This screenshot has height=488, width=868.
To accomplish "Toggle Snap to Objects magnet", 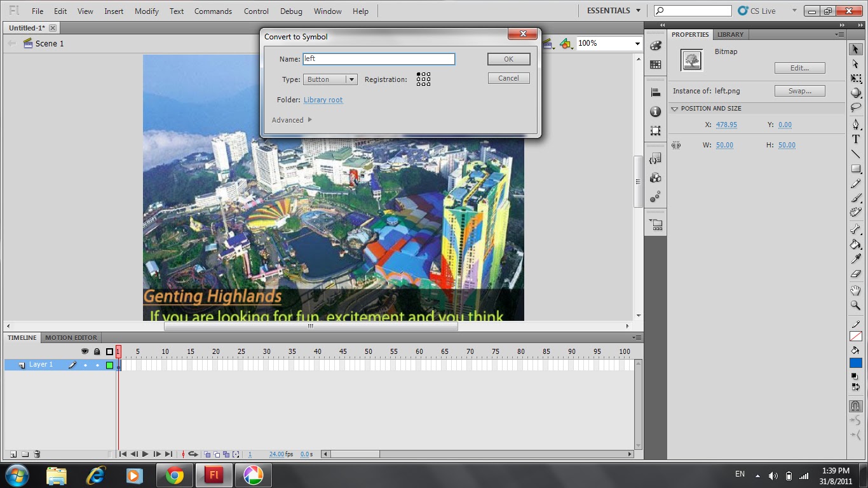I will pos(856,406).
